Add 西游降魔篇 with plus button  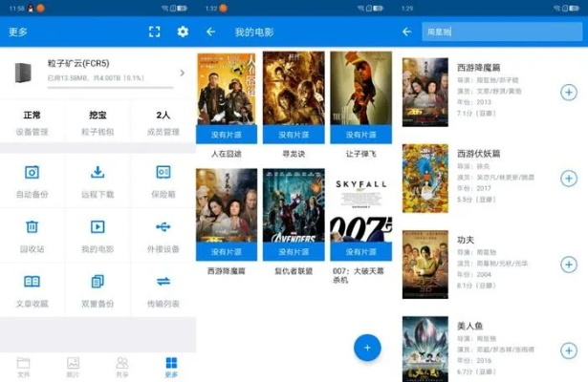568,93
